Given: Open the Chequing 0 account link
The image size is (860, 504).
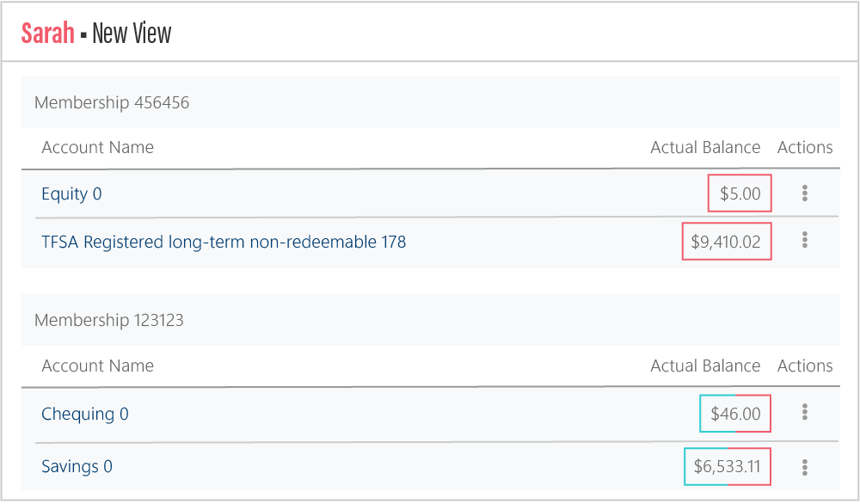Looking at the screenshot, I should [x=85, y=414].
